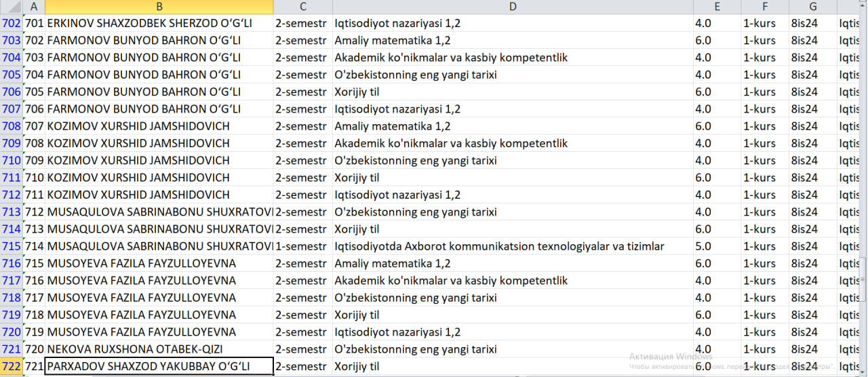Click 8is24 cell in row 715
The image size is (868, 377).
click(x=813, y=246)
